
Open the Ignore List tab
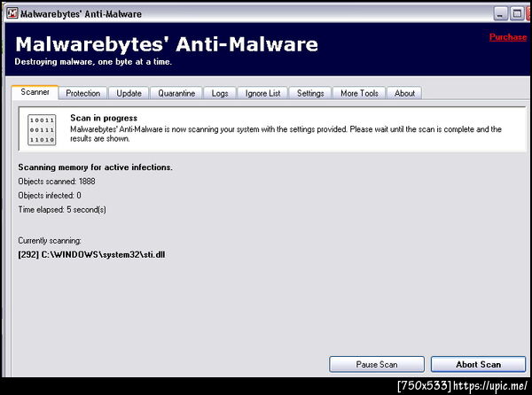point(262,93)
